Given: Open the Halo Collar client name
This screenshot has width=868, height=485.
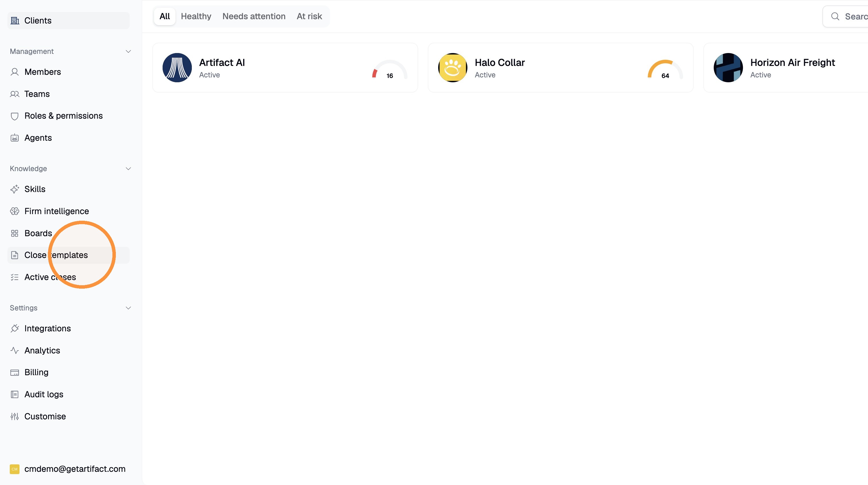Looking at the screenshot, I should click(x=500, y=63).
